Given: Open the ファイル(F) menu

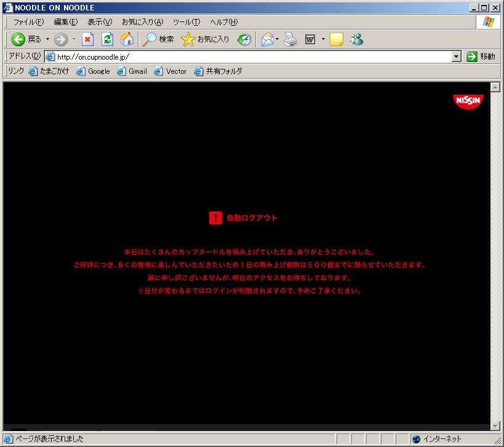Looking at the screenshot, I should click(28, 22).
